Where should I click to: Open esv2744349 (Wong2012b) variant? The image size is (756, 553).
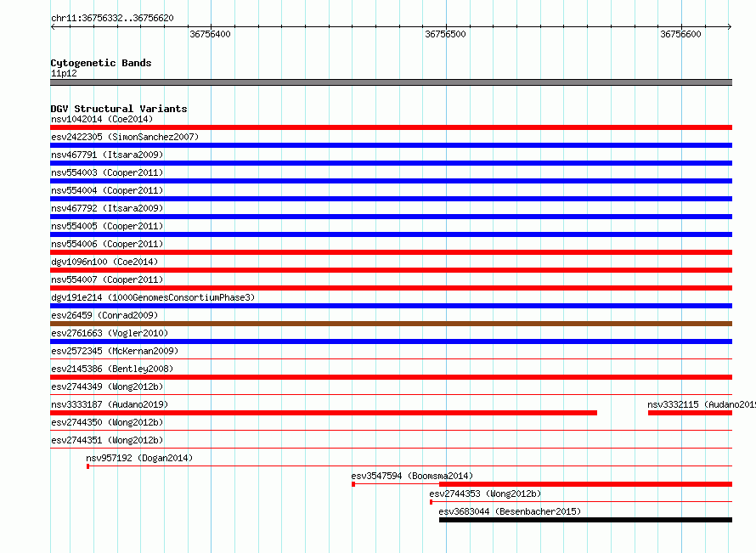[107, 387]
